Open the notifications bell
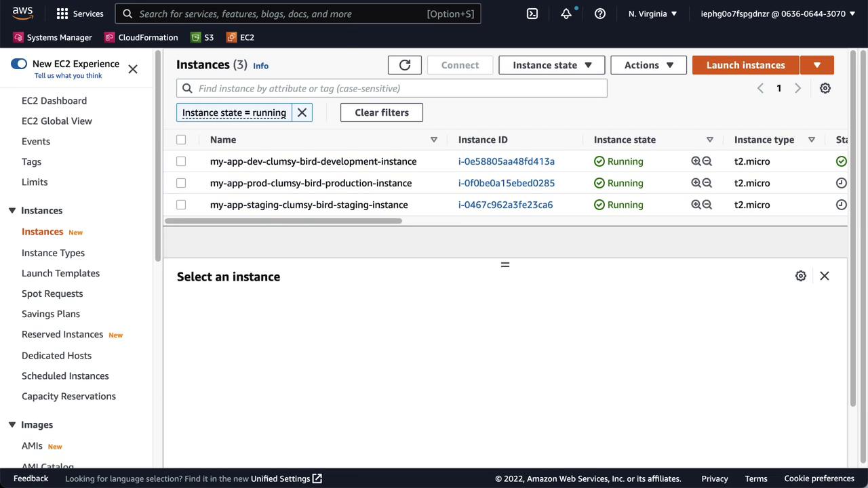The height and width of the screenshot is (488, 868). click(566, 14)
